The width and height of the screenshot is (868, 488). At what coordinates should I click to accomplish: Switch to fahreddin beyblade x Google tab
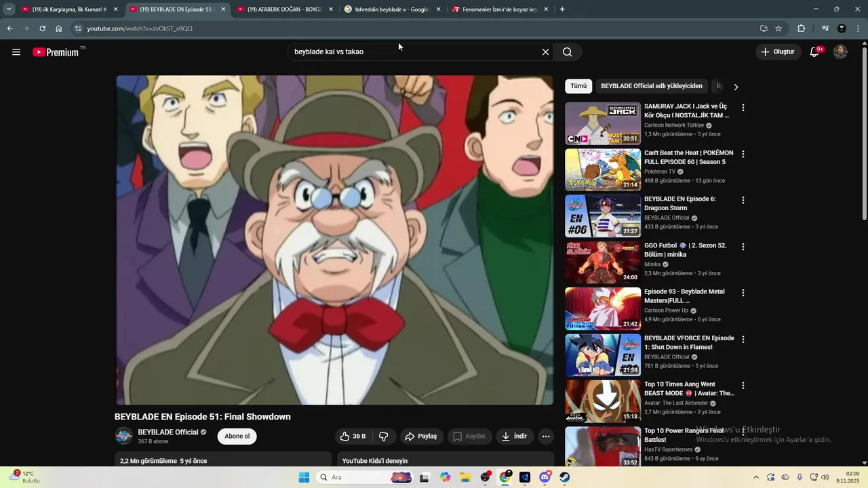pos(393,9)
